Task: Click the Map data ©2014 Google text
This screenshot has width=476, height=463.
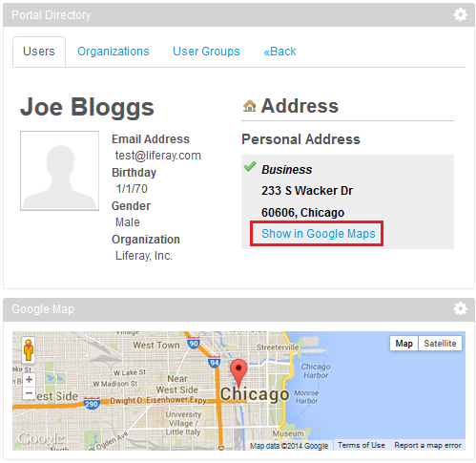Action: pyautogui.click(x=289, y=446)
